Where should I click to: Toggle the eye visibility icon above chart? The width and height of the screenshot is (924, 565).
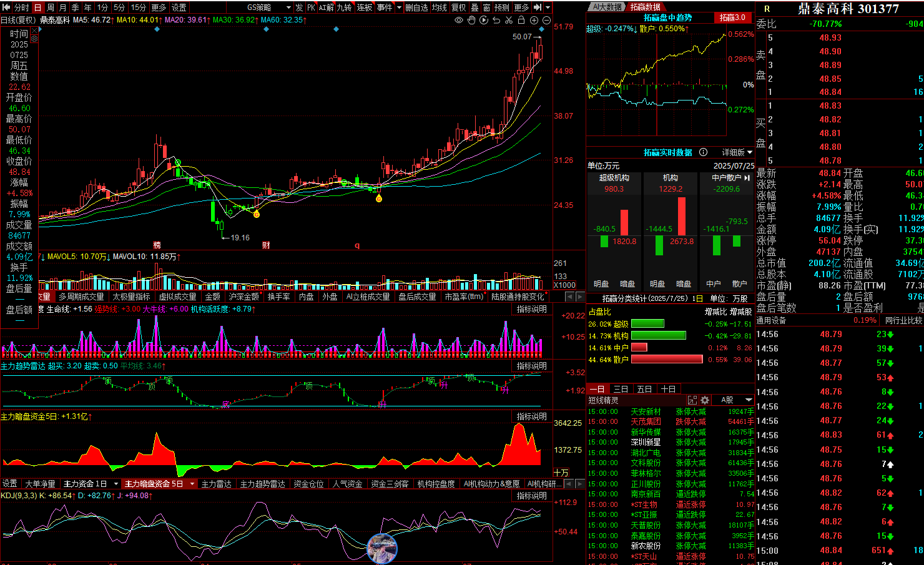click(x=459, y=20)
